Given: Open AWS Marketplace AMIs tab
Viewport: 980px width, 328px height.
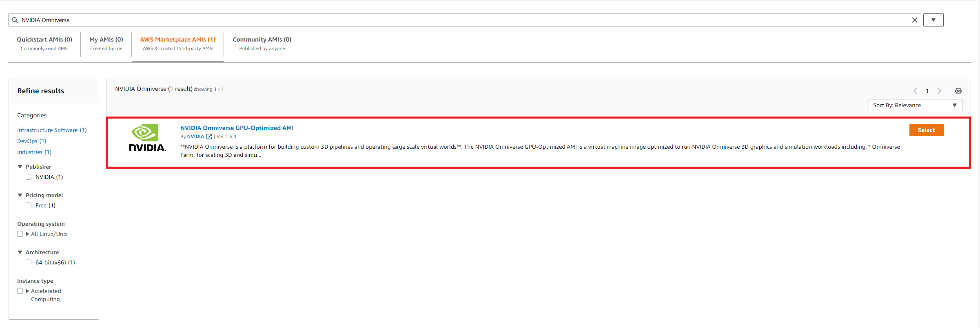Looking at the screenshot, I should [x=178, y=44].
